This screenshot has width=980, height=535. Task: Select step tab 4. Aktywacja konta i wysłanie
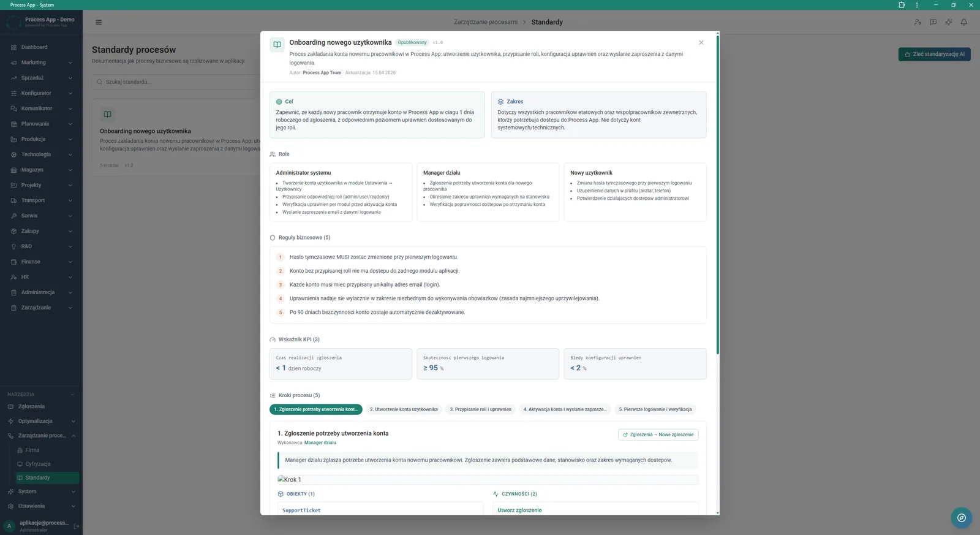click(x=565, y=409)
